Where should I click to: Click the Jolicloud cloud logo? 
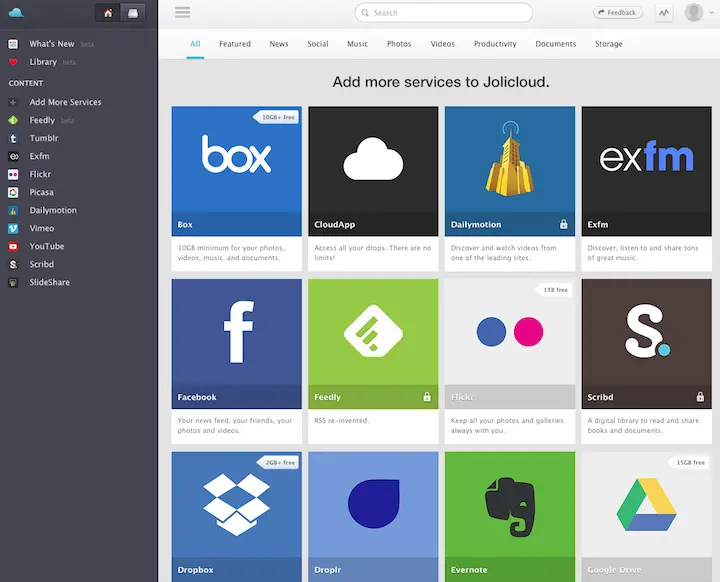point(16,12)
